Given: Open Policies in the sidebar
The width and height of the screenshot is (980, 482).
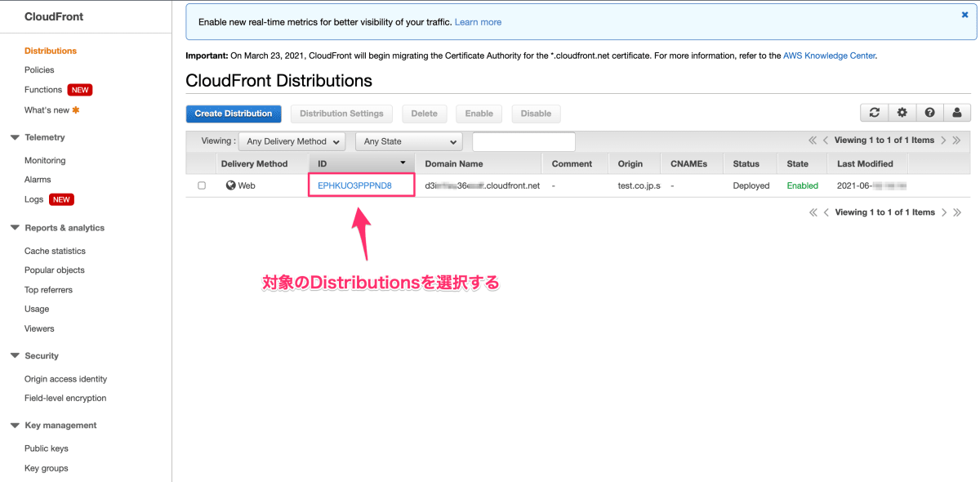Looking at the screenshot, I should (x=39, y=70).
